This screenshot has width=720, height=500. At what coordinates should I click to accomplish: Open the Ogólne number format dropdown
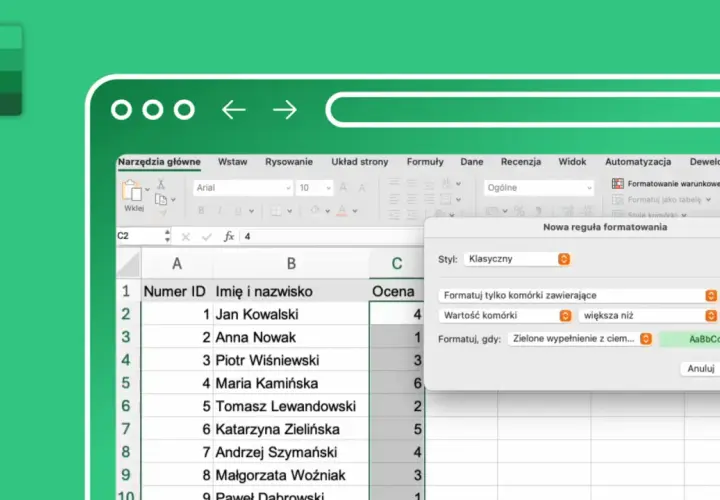pos(539,188)
